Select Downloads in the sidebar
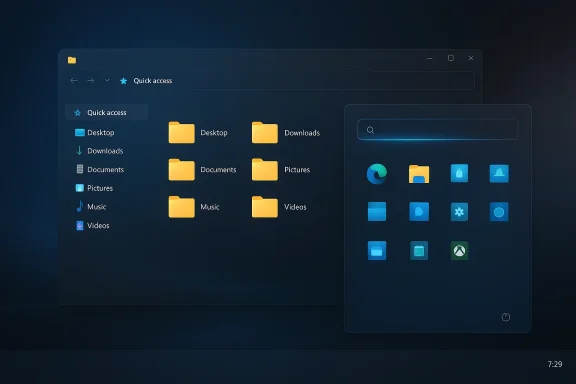The image size is (576, 384). (x=99, y=151)
